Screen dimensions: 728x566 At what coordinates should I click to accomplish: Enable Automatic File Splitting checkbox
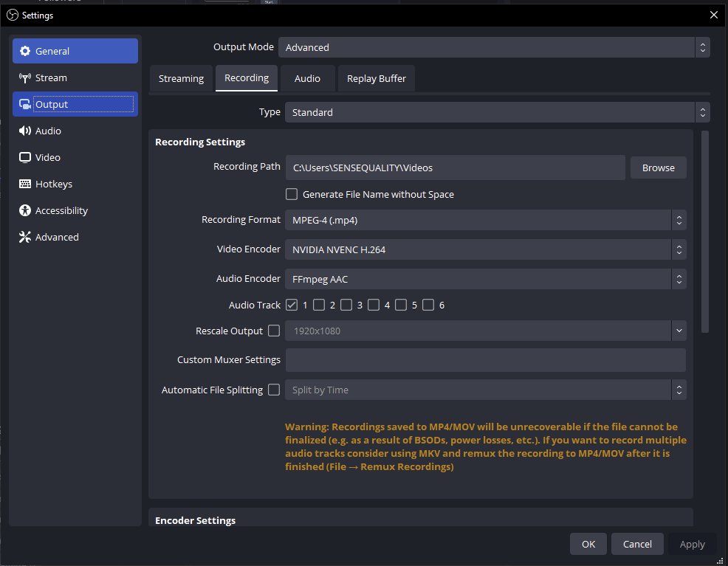click(x=274, y=389)
